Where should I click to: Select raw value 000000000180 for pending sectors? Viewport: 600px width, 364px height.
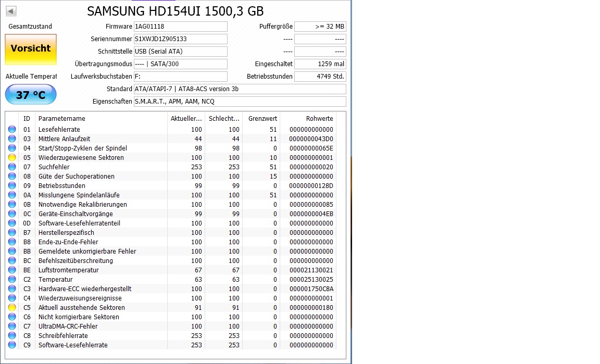click(311, 308)
